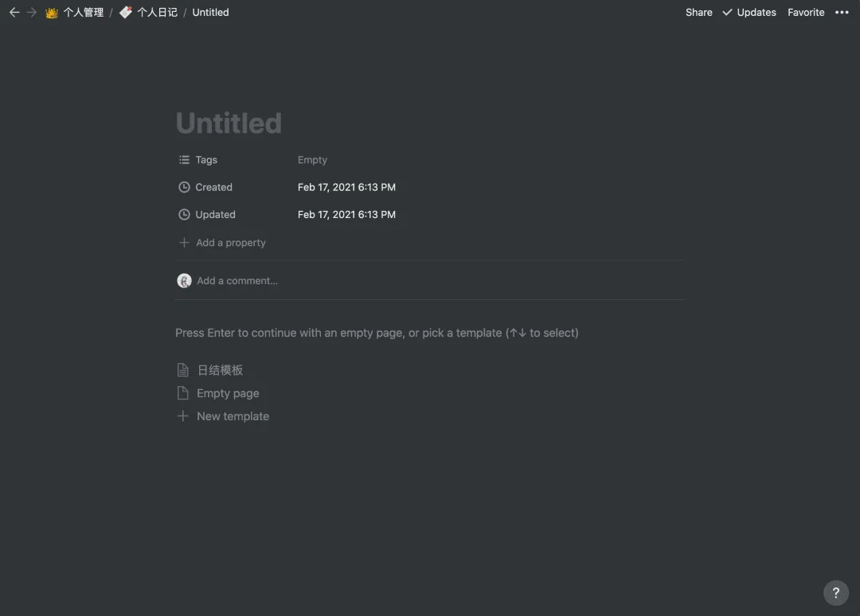Viewport: 860px width, 616px height.
Task: Click the Created property clock icon
Action: click(x=184, y=187)
